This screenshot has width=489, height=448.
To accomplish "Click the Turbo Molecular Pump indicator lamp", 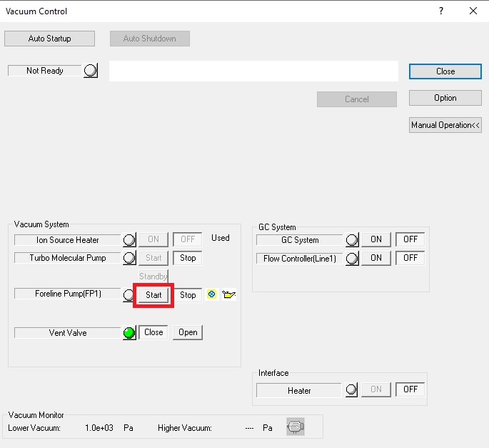I will click(129, 258).
